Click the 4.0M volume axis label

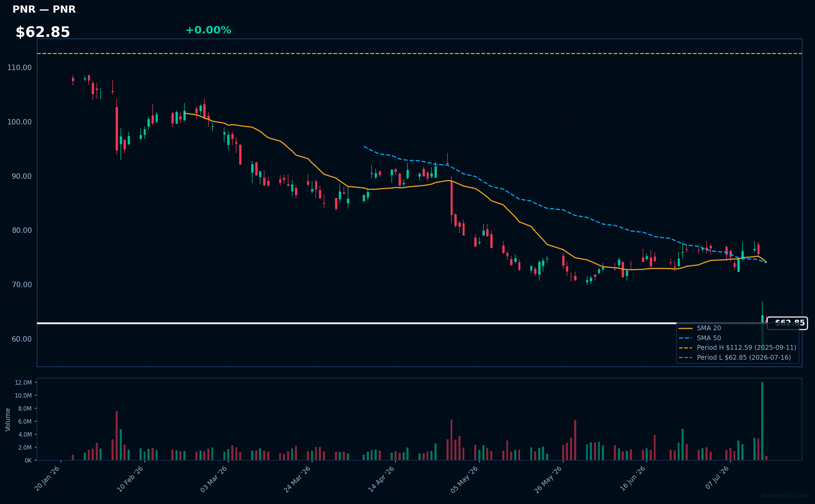tap(25, 435)
